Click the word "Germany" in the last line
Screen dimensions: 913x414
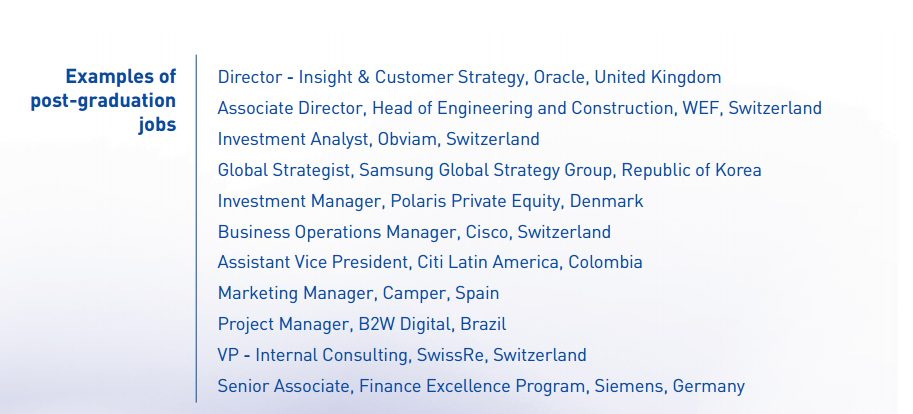708,387
